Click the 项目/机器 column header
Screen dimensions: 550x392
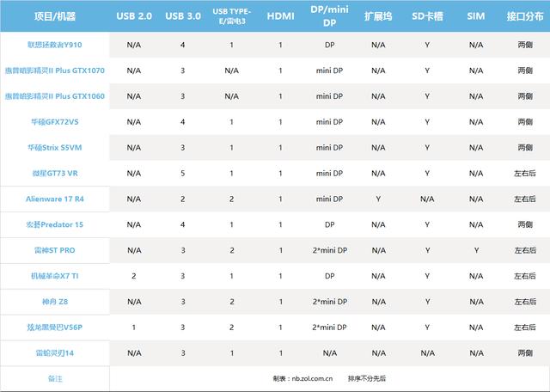pyautogui.click(x=55, y=16)
